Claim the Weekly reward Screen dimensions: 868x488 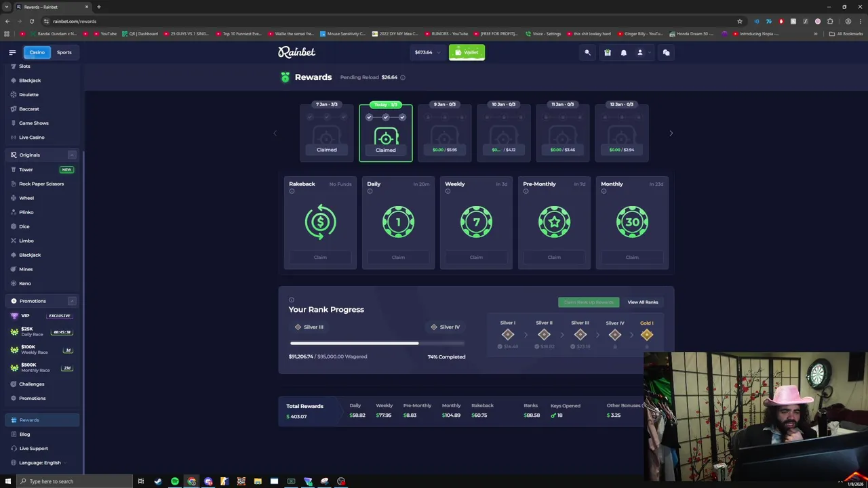pyautogui.click(x=476, y=257)
